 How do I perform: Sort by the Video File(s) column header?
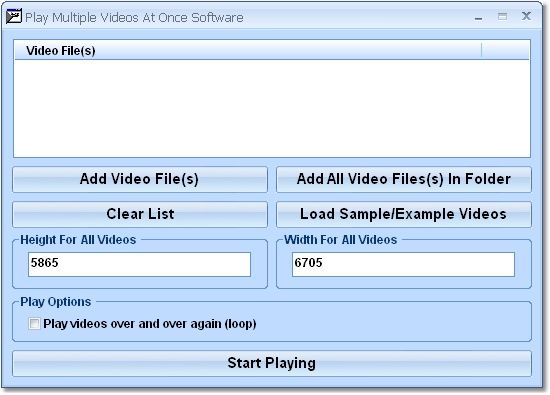248,50
